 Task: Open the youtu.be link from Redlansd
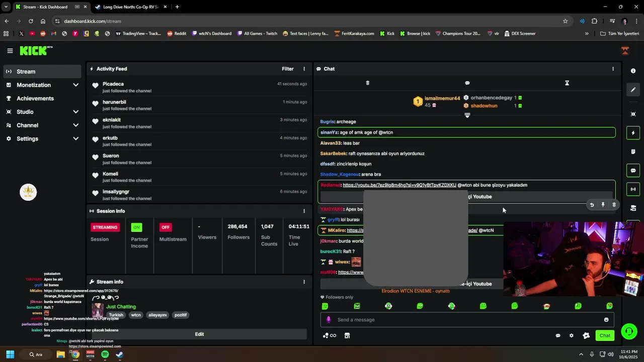[x=399, y=185]
